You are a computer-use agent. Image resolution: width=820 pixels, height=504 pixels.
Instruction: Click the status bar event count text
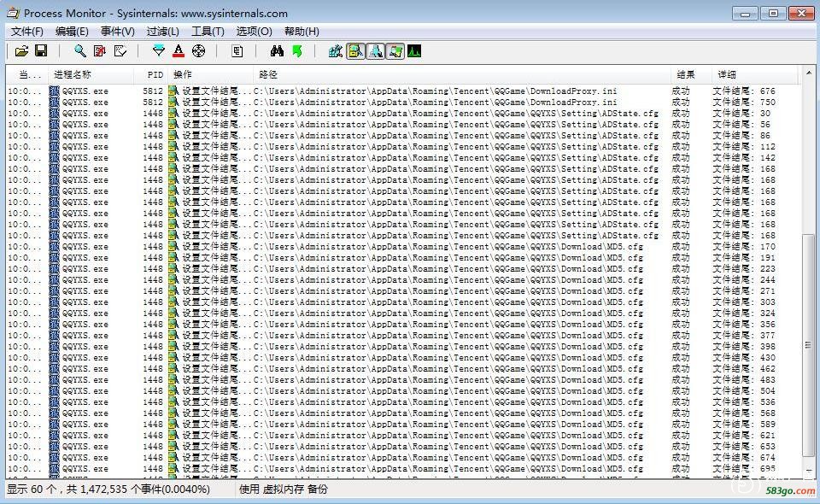[x=108, y=489]
